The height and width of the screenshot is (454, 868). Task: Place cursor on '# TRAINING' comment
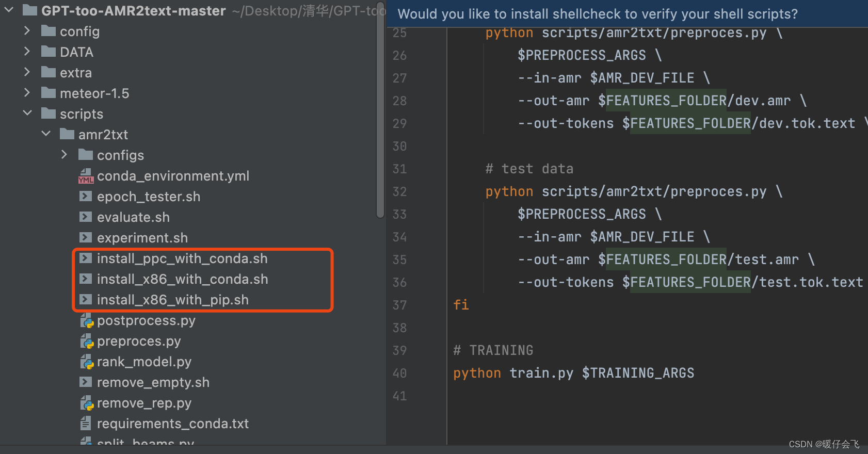[493, 350]
